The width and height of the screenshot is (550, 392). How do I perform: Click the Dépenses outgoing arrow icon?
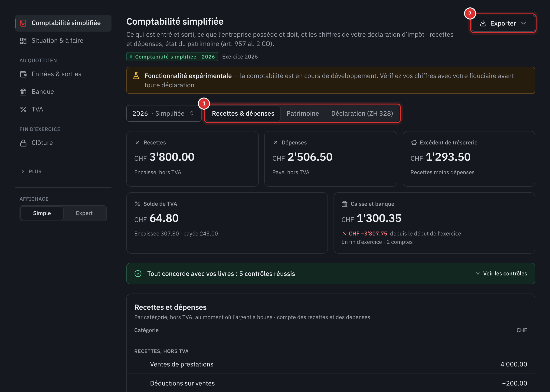(275, 143)
